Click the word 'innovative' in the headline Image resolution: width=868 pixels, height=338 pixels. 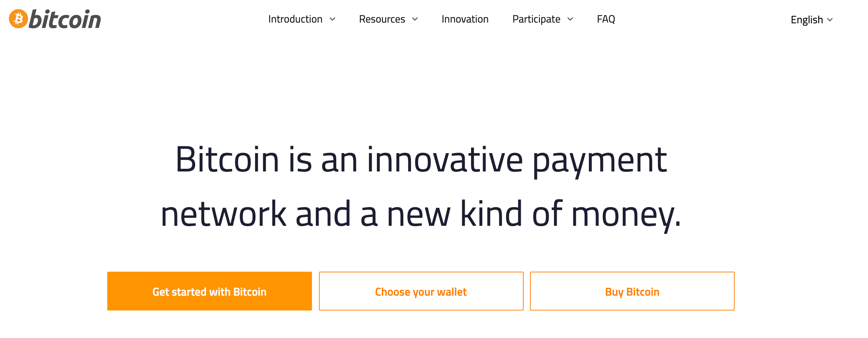(x=445, y=160)
